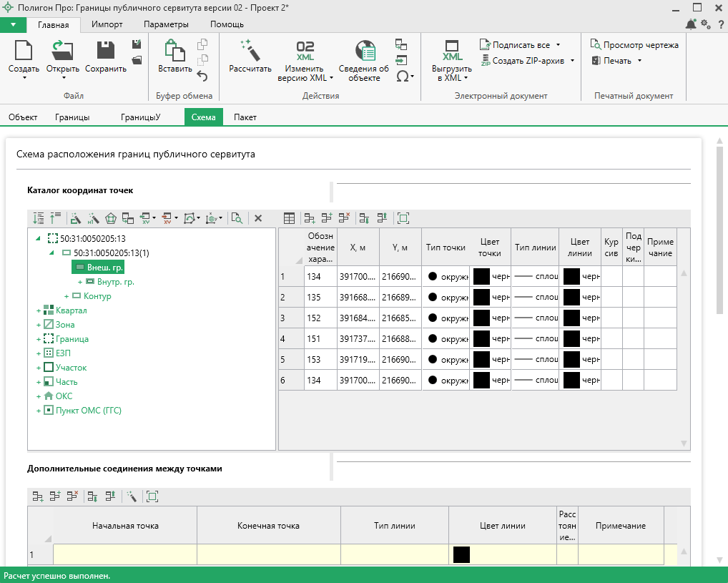Screen dimensions: 728x583
Task: Click the Подписать все button
Action: pyautogui.click(x=520, y=44)
